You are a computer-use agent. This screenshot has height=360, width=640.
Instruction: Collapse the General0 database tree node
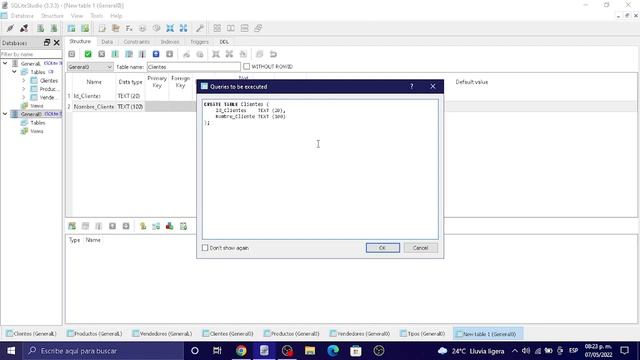click(5, 114)
